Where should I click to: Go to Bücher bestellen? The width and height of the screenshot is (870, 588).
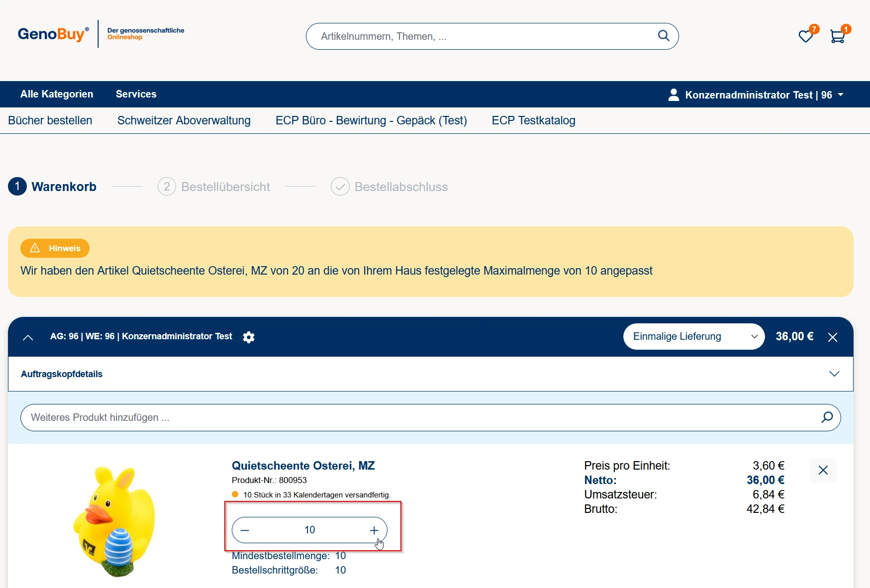pos(50,120)
